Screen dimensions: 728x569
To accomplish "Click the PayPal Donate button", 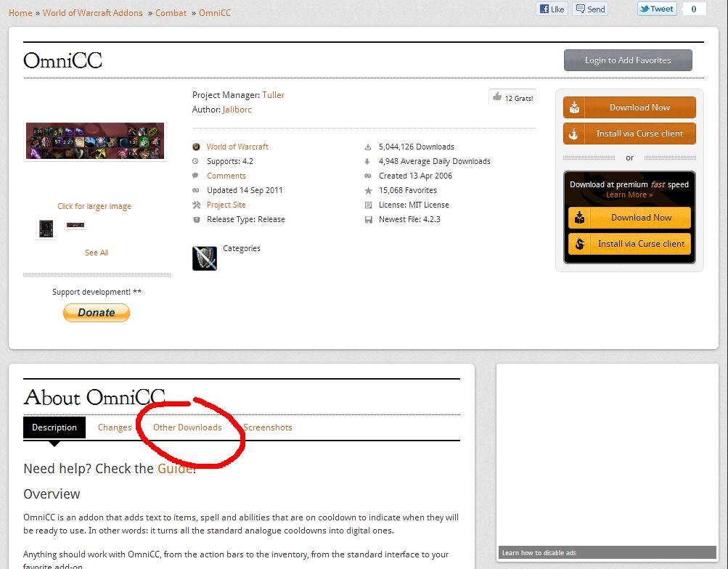I will pos(96,312).
